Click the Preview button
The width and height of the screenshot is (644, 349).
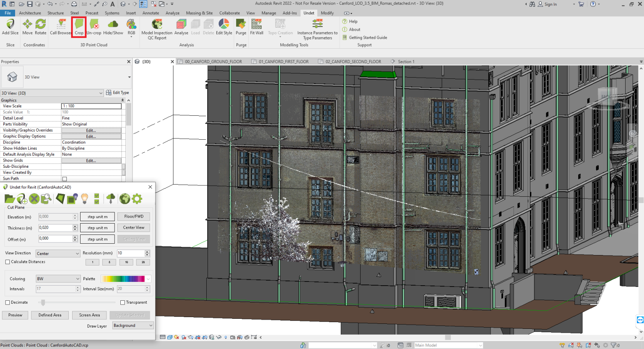[15, 315]
